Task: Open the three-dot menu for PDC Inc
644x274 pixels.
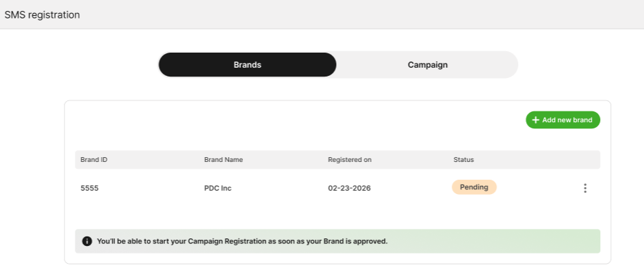Action: click(x=584, y=188)
